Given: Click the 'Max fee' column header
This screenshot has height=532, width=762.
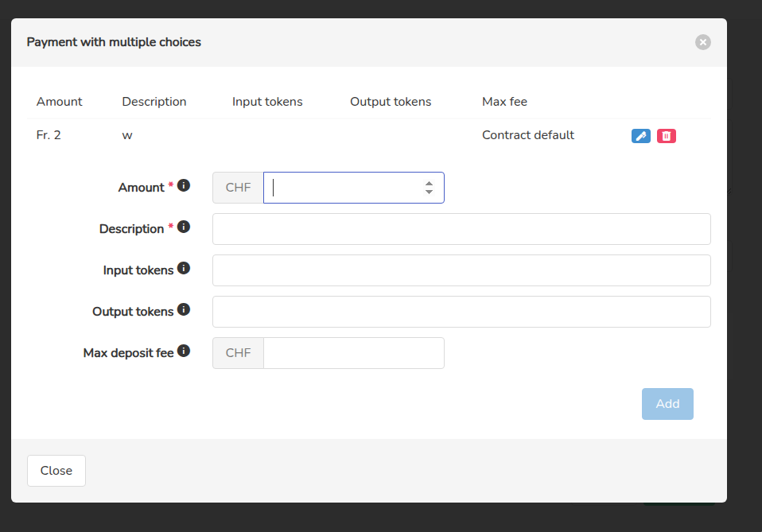Looking at the screenshot, I should tap(504, 102).
